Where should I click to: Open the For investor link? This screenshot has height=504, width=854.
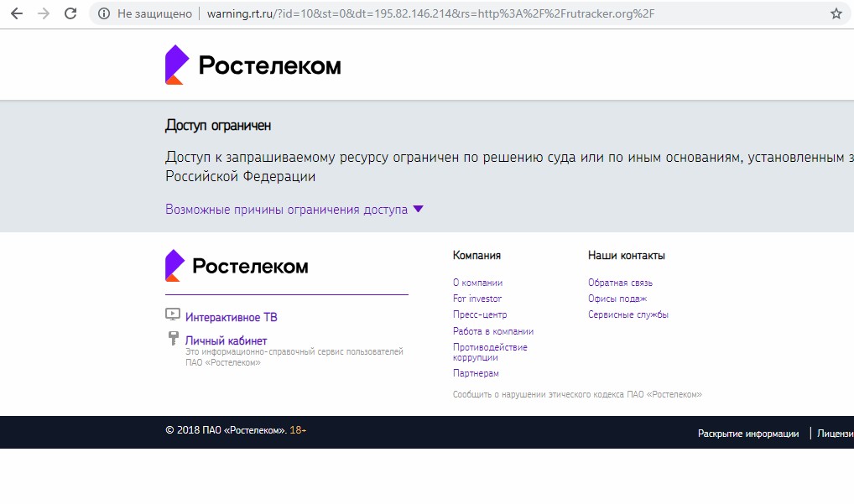477,299
